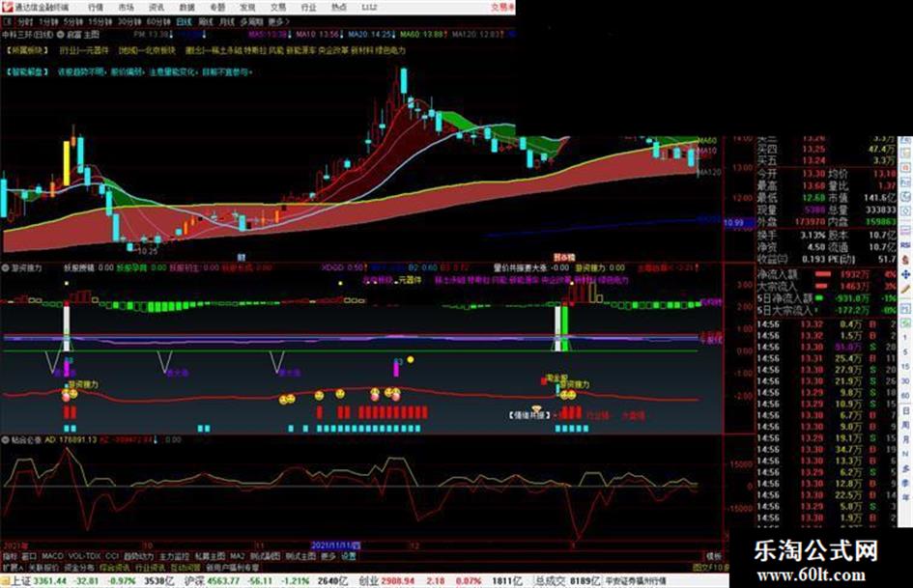Click the RSI icon in right toolbar
The width and height of the screenshot is (913, 588).
(905, 245)
